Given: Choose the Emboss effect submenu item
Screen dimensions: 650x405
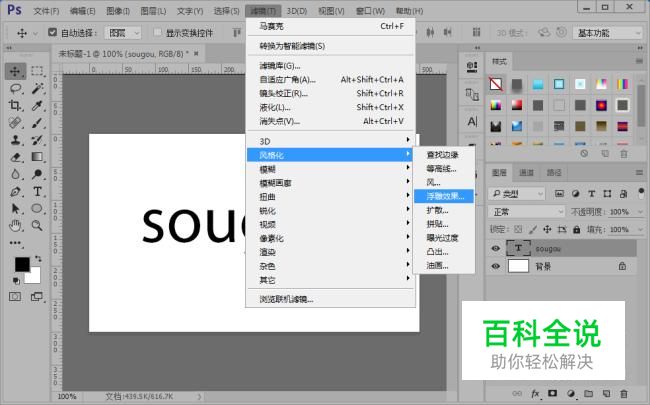Looking at the screenshot, I should point(444,196).
